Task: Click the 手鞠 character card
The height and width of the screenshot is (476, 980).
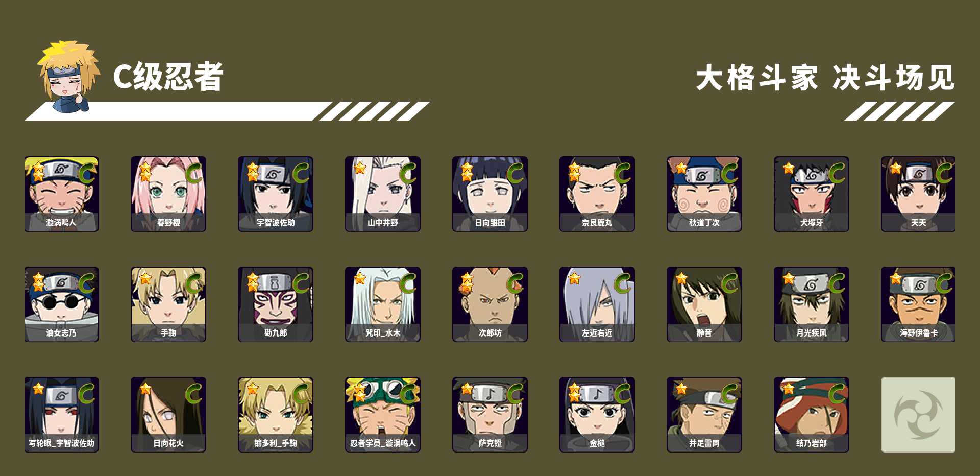Action: click(x=168, y=304)
